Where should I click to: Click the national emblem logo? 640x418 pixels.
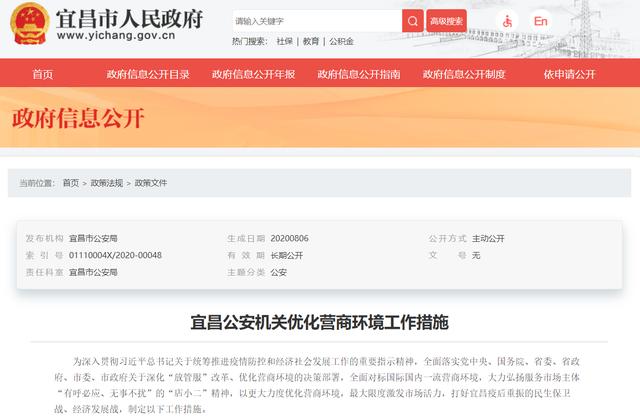[x=29, y=24]
